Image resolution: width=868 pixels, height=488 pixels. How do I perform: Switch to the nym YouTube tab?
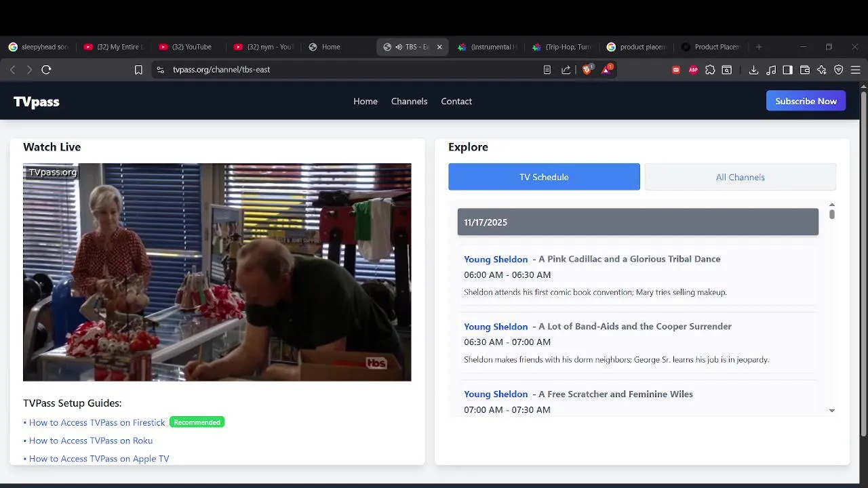click(264, 47)
